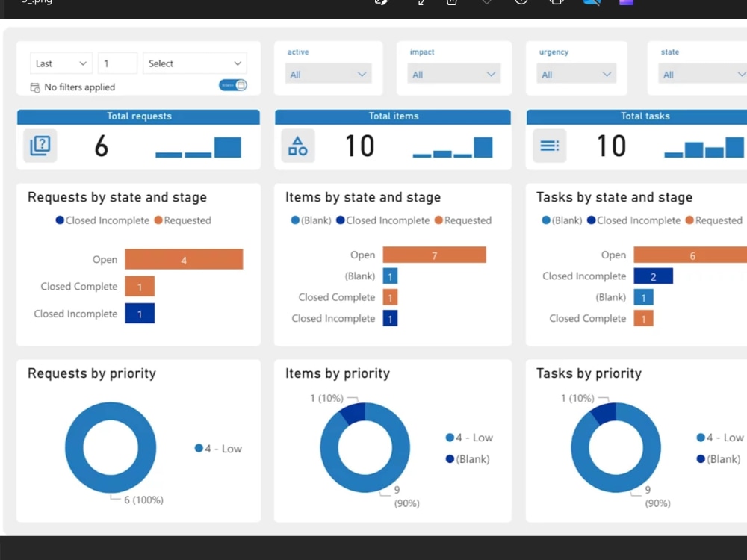Toggle the switch next to 'No filters applied'

coord(233,85)
